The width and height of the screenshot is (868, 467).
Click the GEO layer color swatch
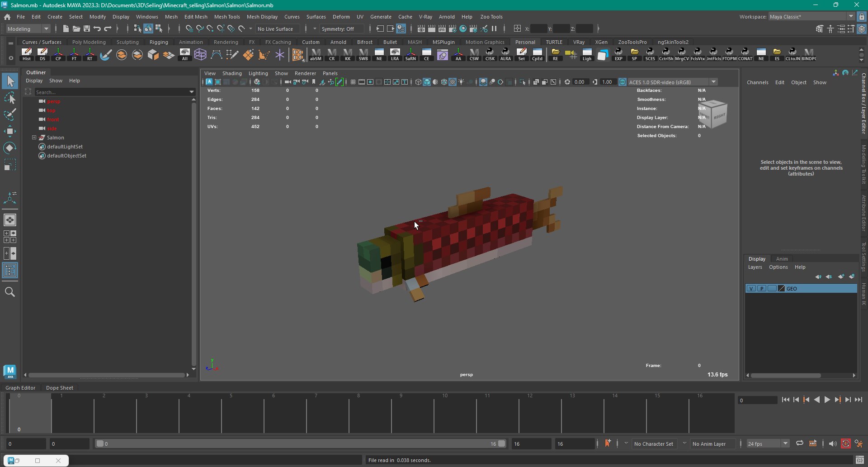782,288
